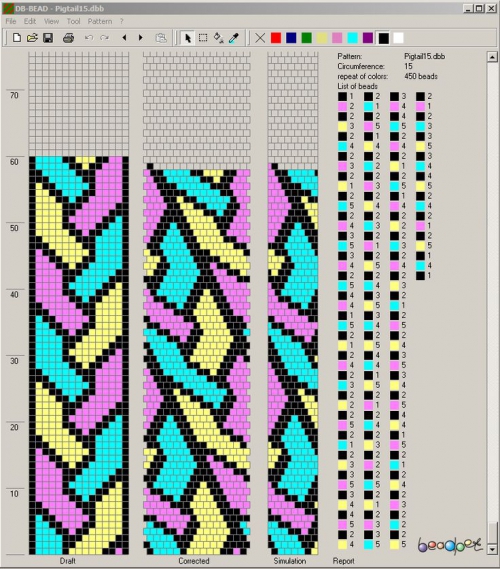The height and width of the screenshot is (569, 500).
Task: Open the Pattern menu
Action: click(x=100, y=21)
